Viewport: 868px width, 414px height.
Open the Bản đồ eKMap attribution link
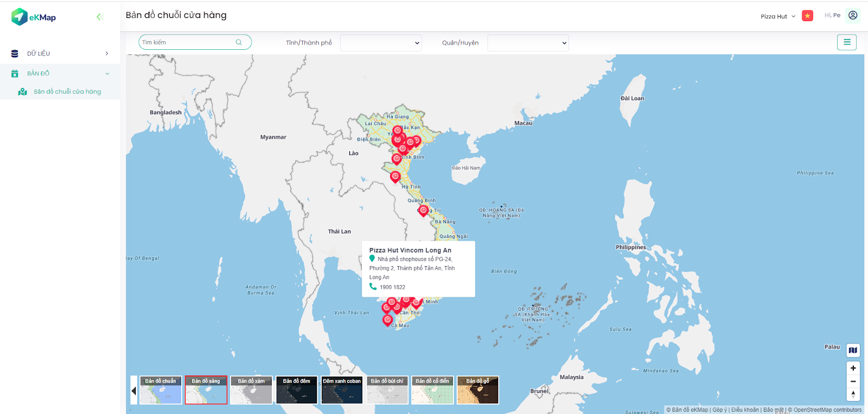click(690, 410)
